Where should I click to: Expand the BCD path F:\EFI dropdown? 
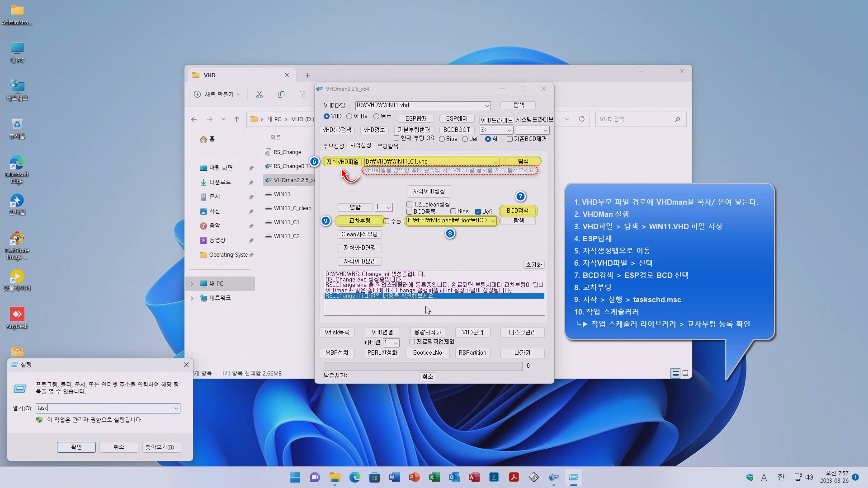pyautogui.click(x=492, y=221)
